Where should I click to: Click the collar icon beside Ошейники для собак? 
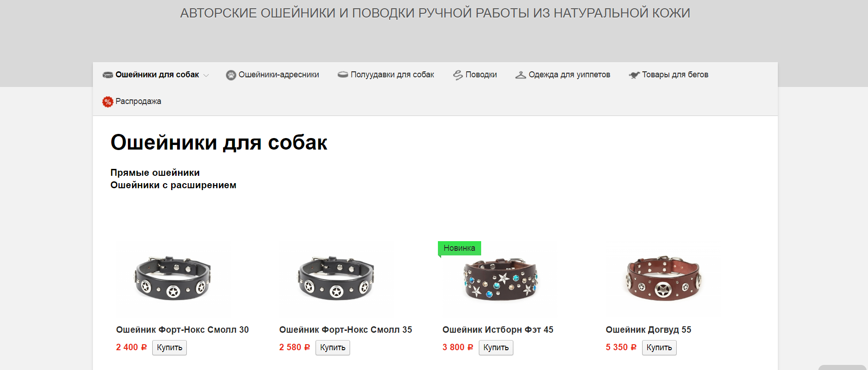tap(108, 75)
